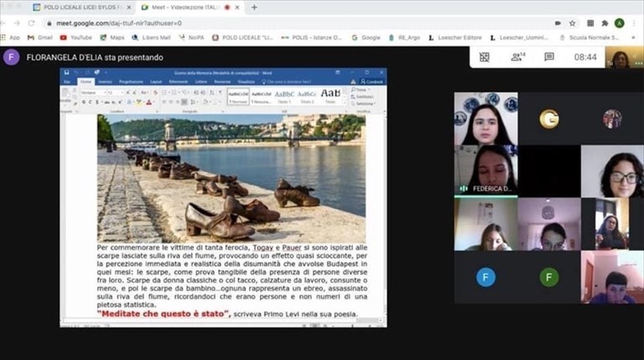Align paragraph left in Word
The image size is (644, 360).
pyautogui.click(x=164, y=102)
